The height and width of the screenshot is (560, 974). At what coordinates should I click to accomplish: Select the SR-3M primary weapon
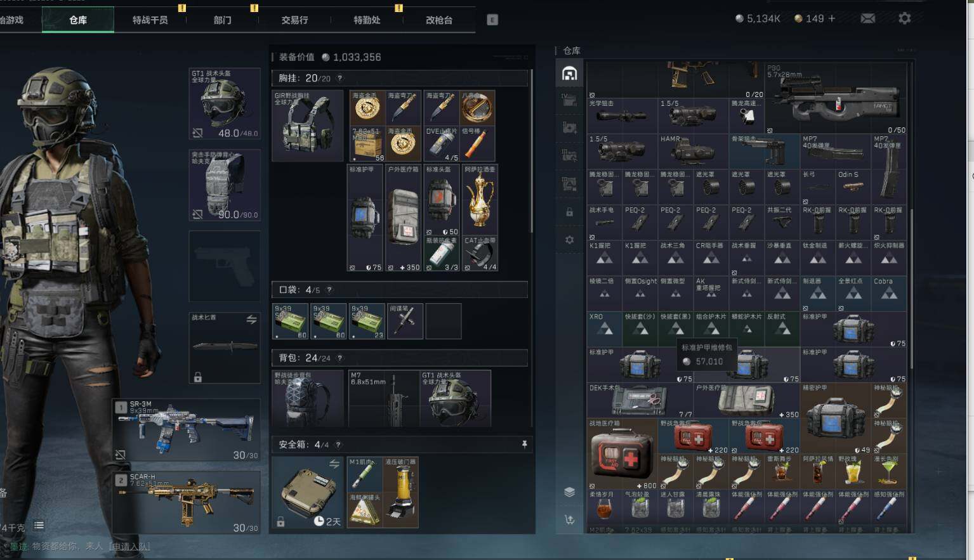click(187, 430)
